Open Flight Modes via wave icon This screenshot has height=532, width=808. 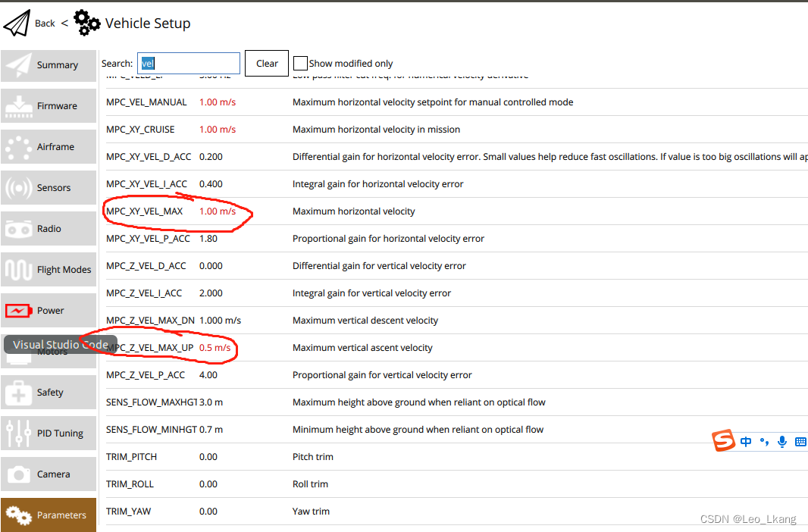18,269
